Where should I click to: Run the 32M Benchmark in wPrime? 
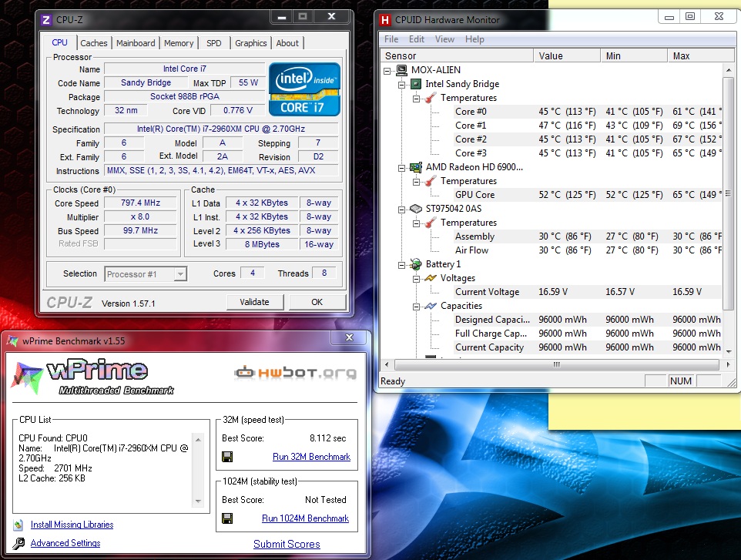click(x=311, y=457)
